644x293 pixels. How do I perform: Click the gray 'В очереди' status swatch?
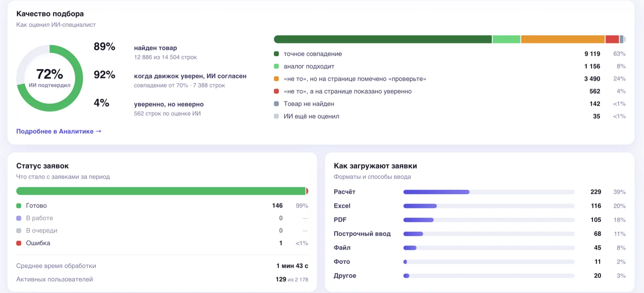pos(19,231)
